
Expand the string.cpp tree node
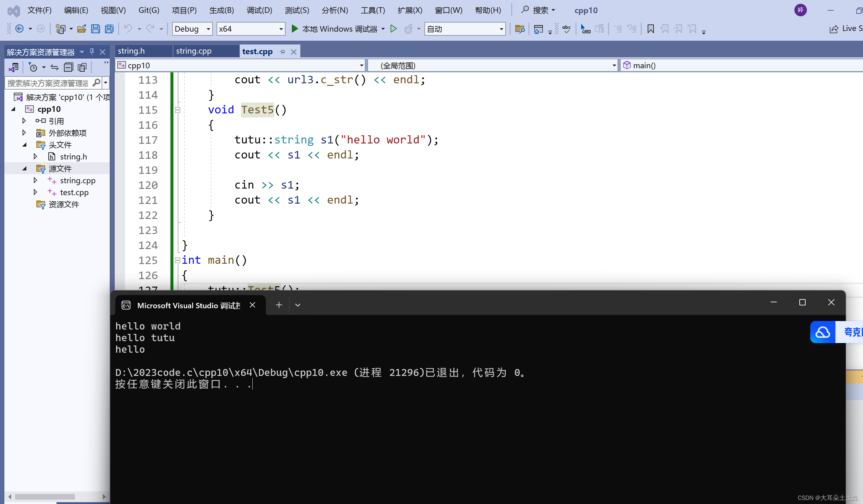coord(35,180)
